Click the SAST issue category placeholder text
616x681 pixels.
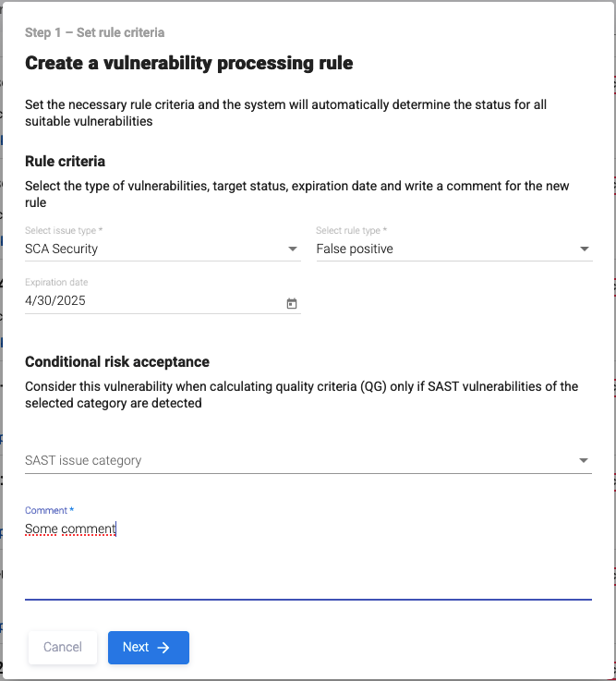(83, 460)
